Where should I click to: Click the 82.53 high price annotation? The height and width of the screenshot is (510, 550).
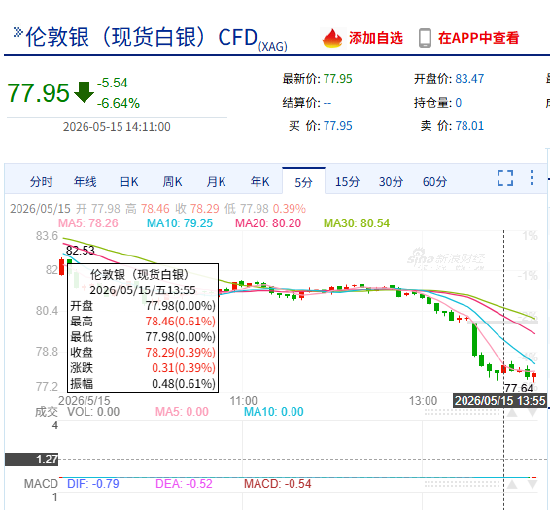[x=80, y=251]
